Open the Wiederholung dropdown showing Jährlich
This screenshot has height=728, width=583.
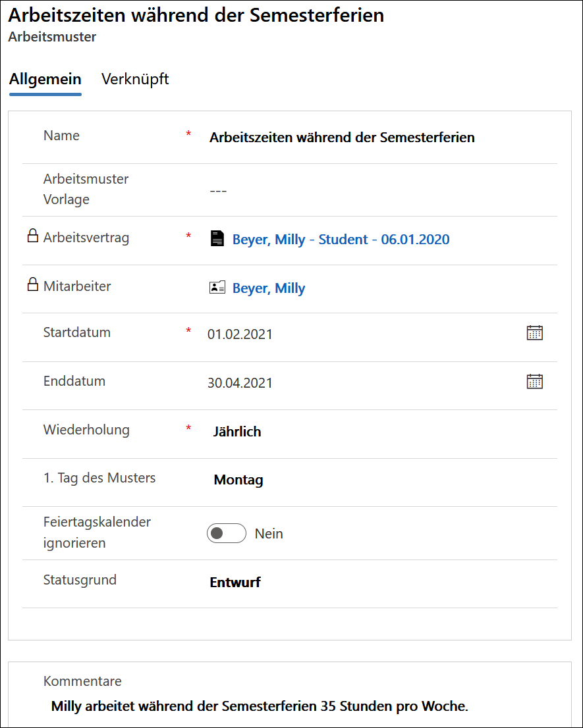coord(381,432)
